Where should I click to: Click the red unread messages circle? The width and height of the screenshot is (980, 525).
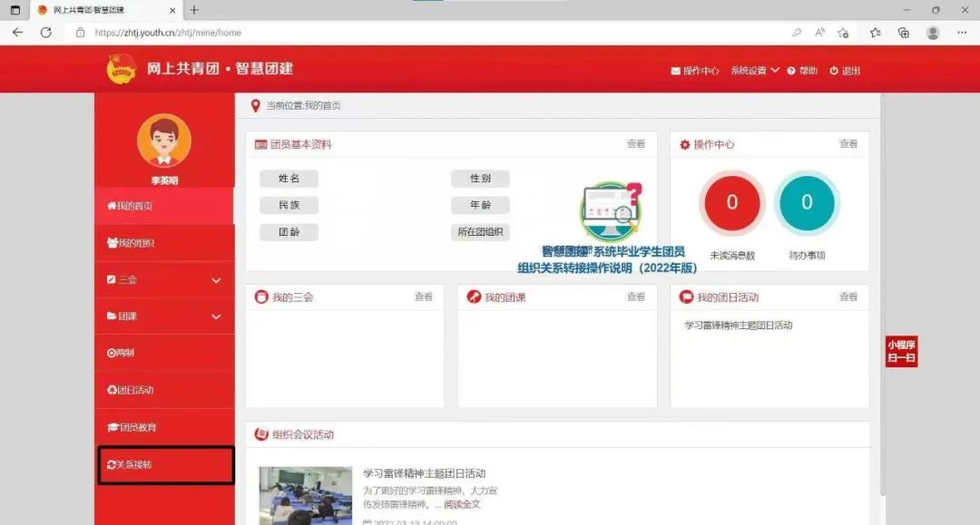point(732,203)
